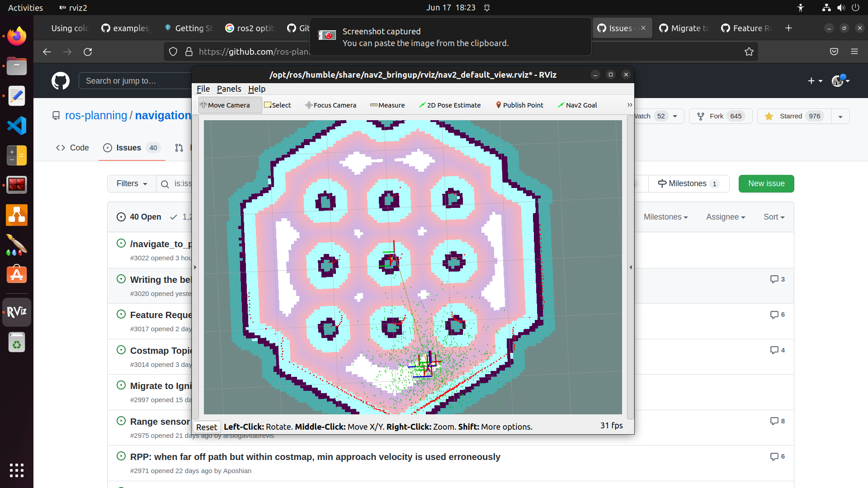
Task: Select the Nav2 Goal tool
Action: (x=577, y=105)
